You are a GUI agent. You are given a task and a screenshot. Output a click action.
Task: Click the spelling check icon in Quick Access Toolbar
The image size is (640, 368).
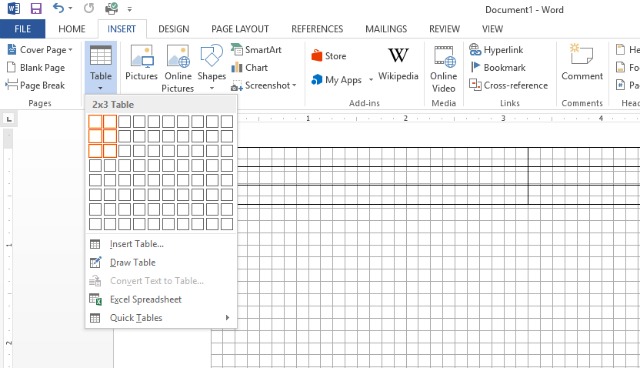pyautogui.click(x=111, y=8)
